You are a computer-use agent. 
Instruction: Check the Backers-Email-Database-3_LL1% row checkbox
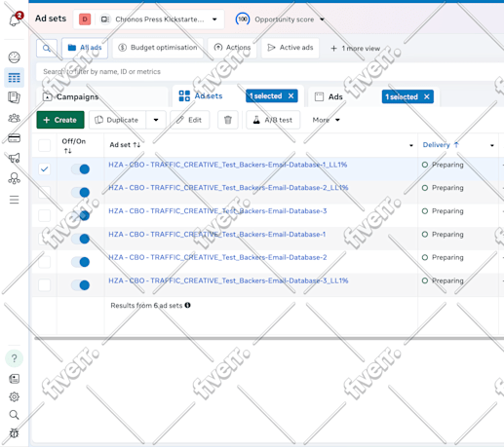(45, 285)
